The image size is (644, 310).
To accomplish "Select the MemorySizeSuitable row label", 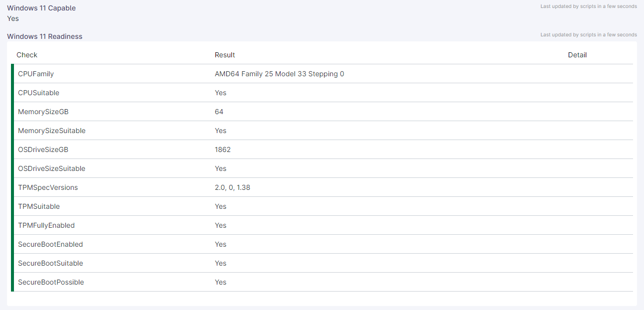I will coord(52,131).
